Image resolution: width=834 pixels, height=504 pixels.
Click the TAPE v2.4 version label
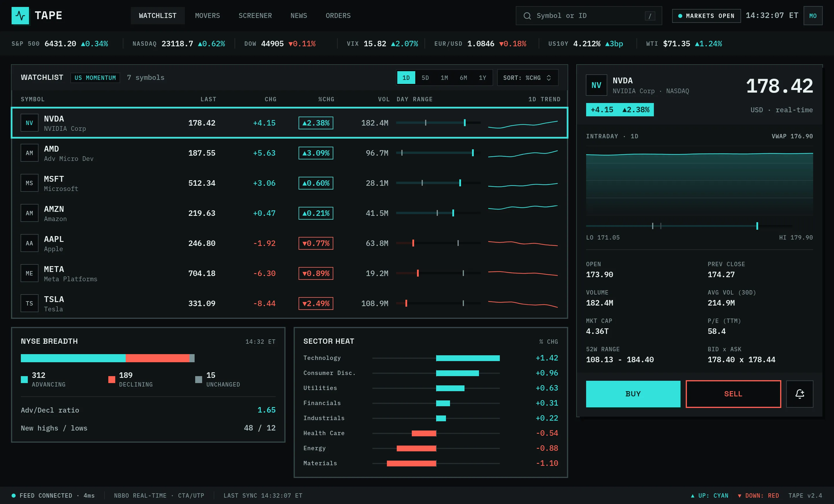[x=805, y=496]
